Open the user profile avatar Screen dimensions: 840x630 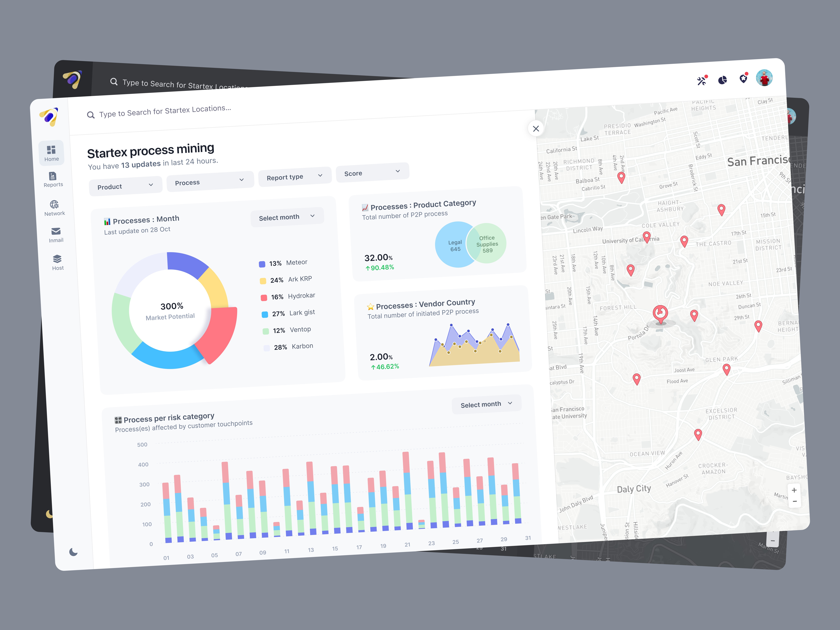764,78
